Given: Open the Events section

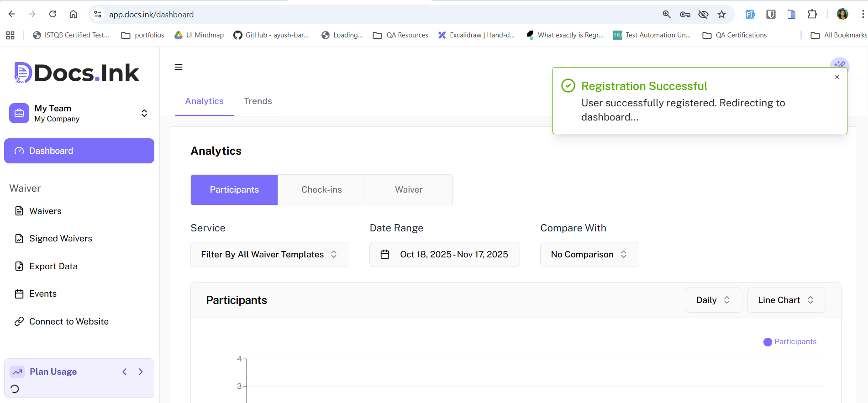Looking at the screenshot, I should click(x=42, y=294).
